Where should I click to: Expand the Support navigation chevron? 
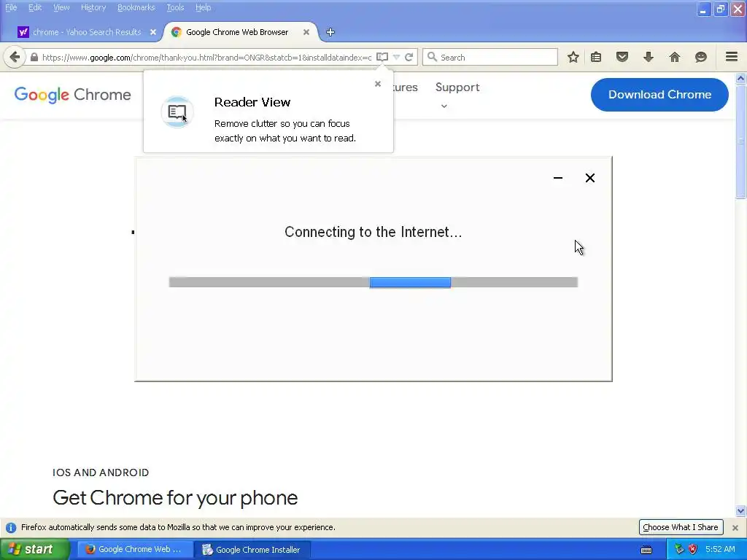[x=444, y=106]
